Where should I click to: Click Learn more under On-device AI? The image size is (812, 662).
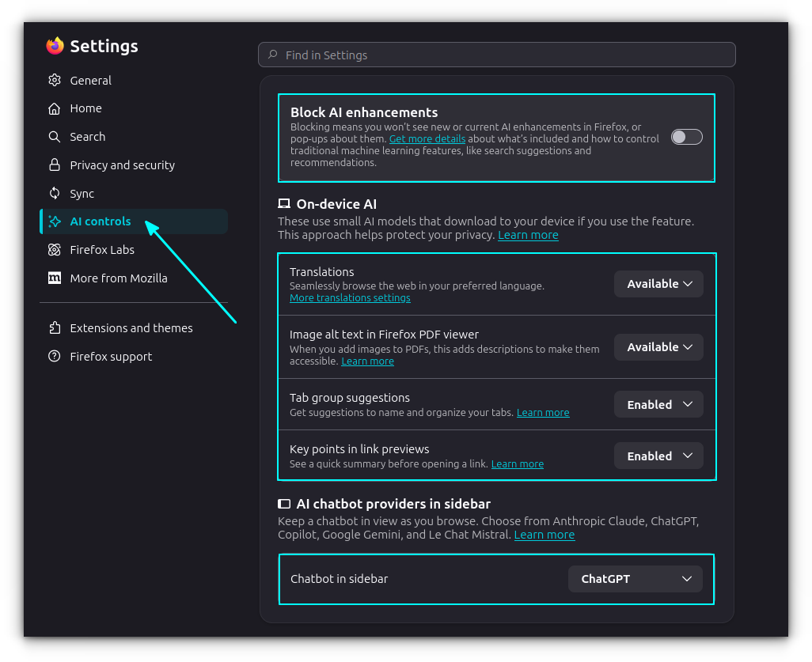tap(528, 235)
